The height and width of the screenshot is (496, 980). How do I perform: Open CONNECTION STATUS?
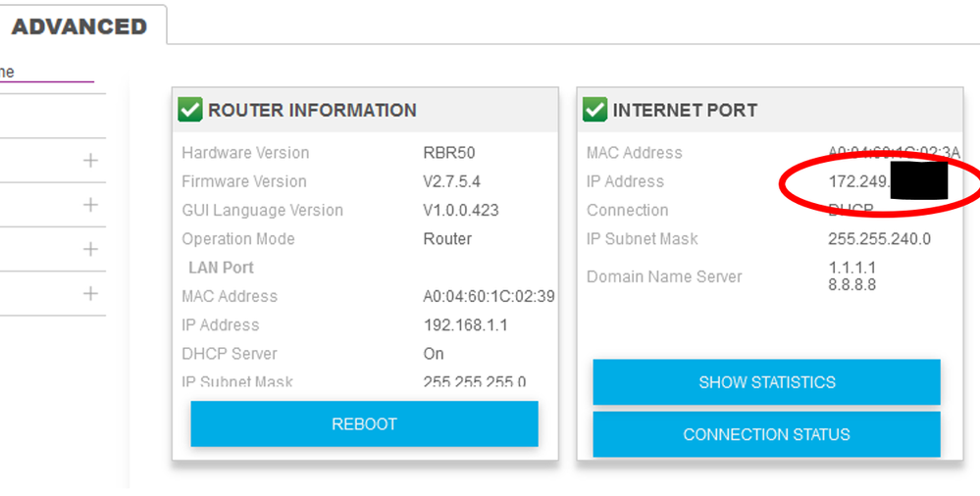[x=766, y=434]
